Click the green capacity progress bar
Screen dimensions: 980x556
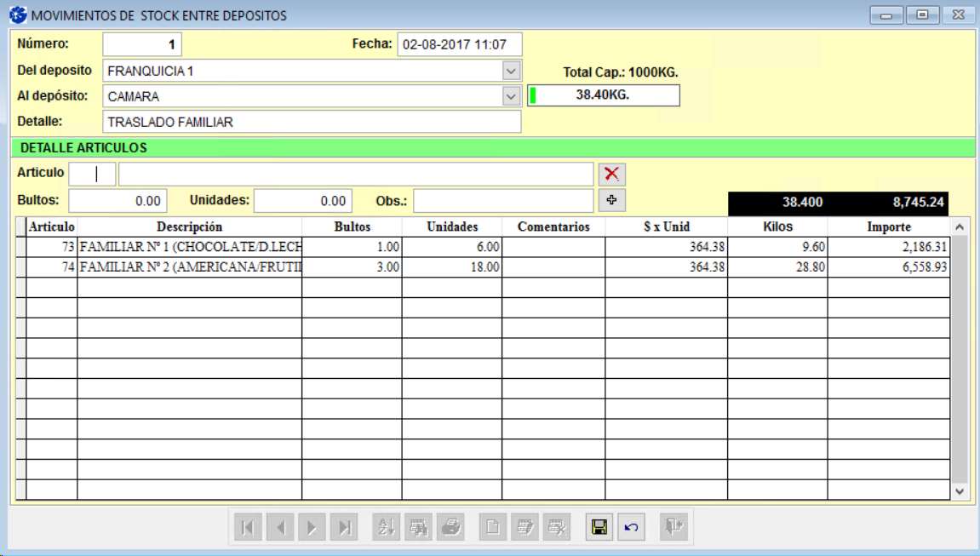[x=604, y=95]
